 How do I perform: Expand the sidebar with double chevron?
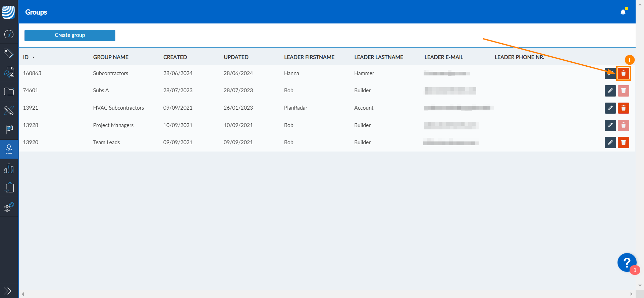pyautogui.click(x=8, y=291)
